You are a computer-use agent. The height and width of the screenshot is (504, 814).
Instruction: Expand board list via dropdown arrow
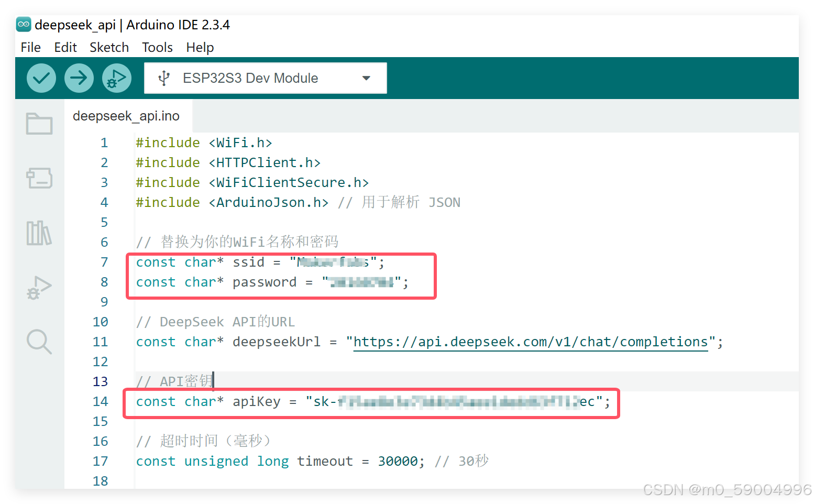coord(366,78)
